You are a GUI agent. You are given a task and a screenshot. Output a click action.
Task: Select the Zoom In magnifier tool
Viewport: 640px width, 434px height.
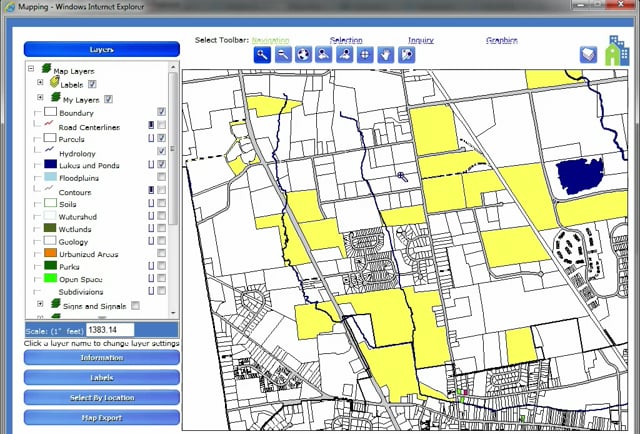pos(262,55)
